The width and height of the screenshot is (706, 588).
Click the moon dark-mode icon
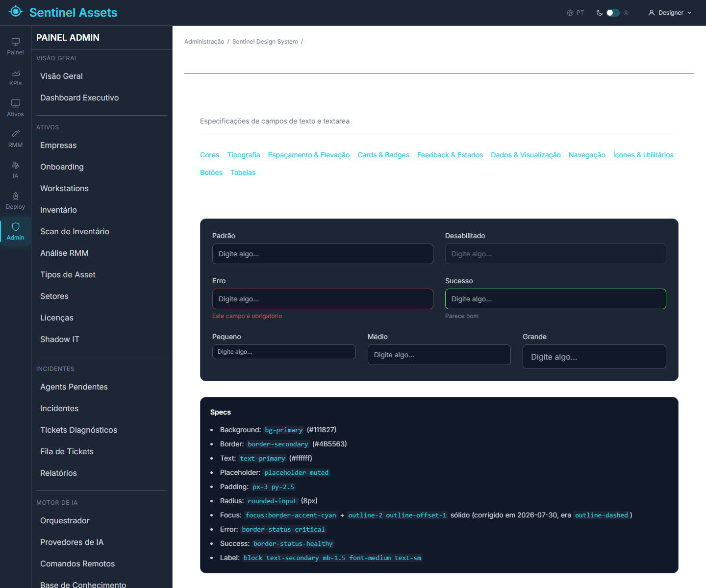[600, 13]
